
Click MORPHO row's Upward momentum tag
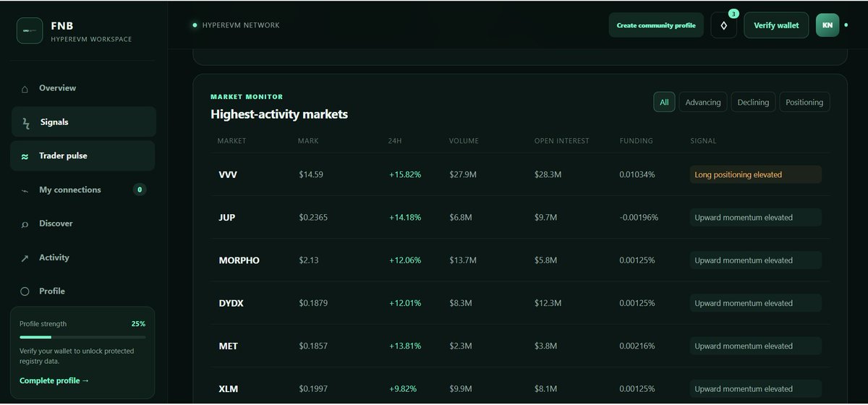756,260
